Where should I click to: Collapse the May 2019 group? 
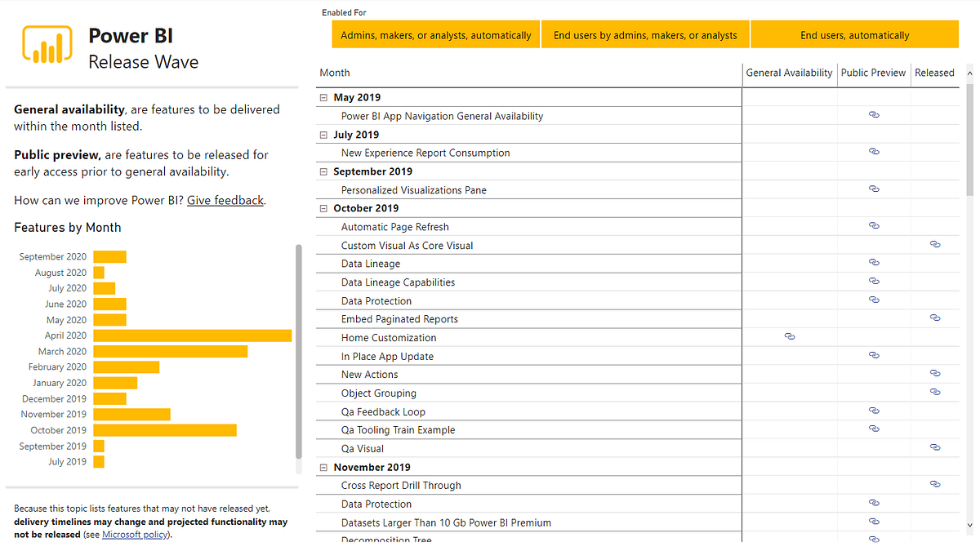tap(323, 97)
